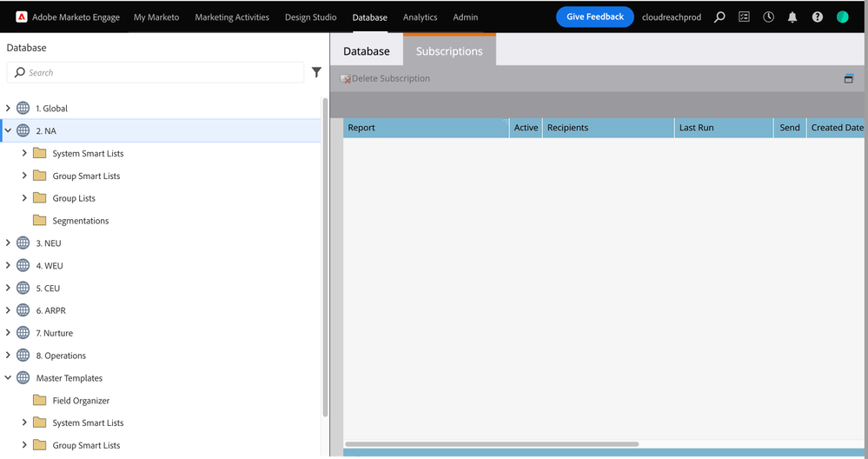868x459 pixels.
Task: Switch to the Database tab
Action: [x=366, y=51]
